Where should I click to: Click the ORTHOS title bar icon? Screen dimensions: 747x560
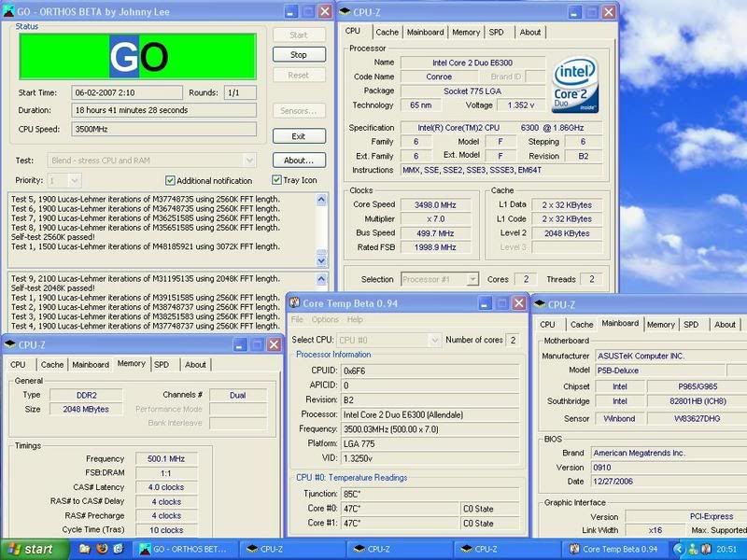(7, 11)
